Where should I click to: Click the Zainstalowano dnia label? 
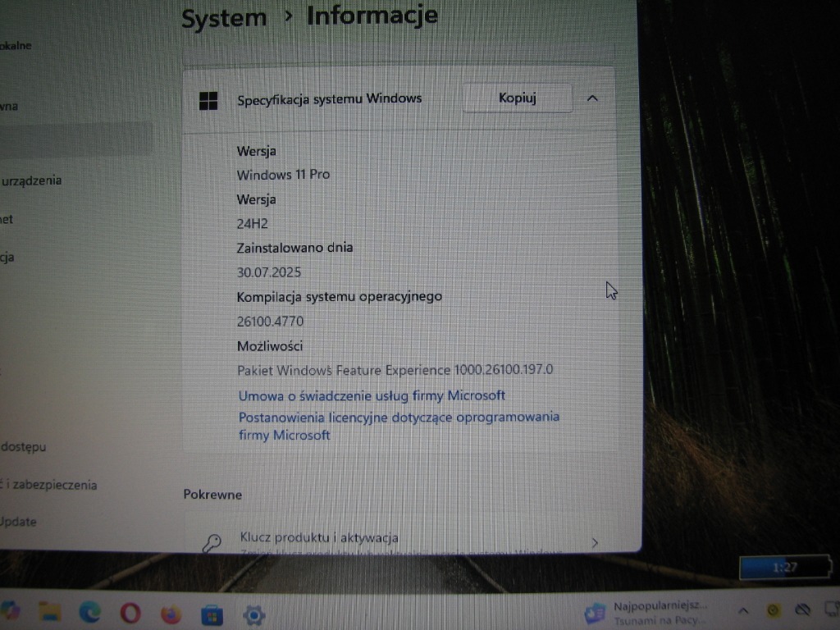(294, 248)
